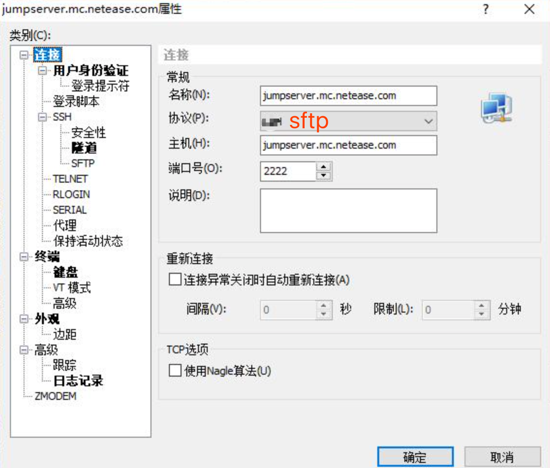Image resolution: width=550 pixels, height=468 pixels.
Task: Click the 主机 host input field
Action: pos(348,145)
